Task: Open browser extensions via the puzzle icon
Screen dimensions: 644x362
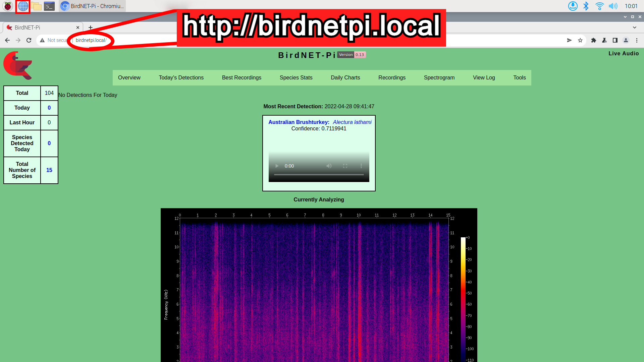Action: coord(594,40)
